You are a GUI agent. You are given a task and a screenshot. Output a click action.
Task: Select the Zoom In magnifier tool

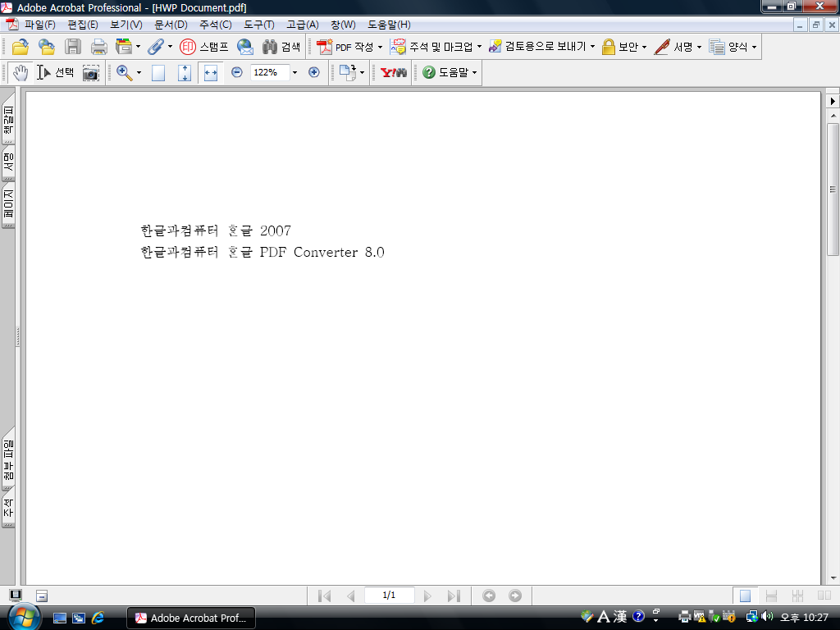(125, 72)
